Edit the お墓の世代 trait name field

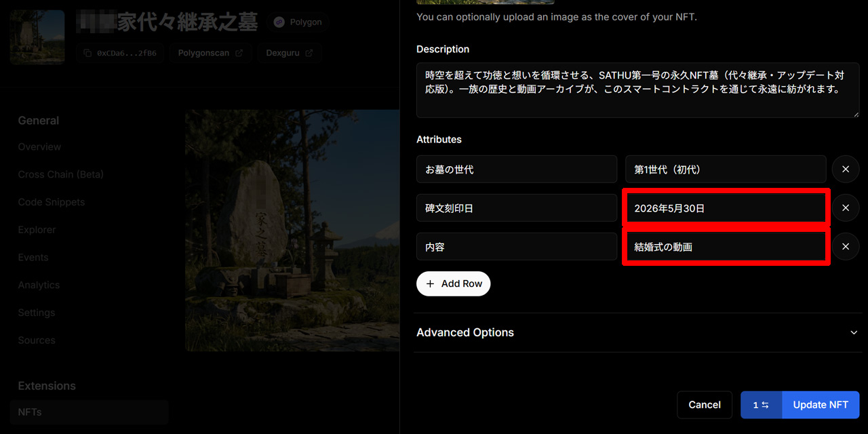[x=517, y=170]
